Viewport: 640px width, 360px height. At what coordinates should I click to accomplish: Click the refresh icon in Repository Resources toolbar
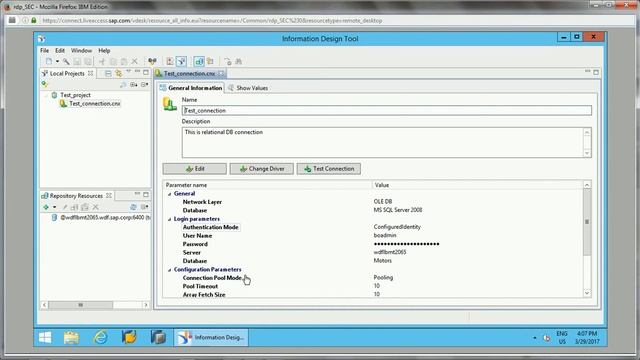click(133, 207)
